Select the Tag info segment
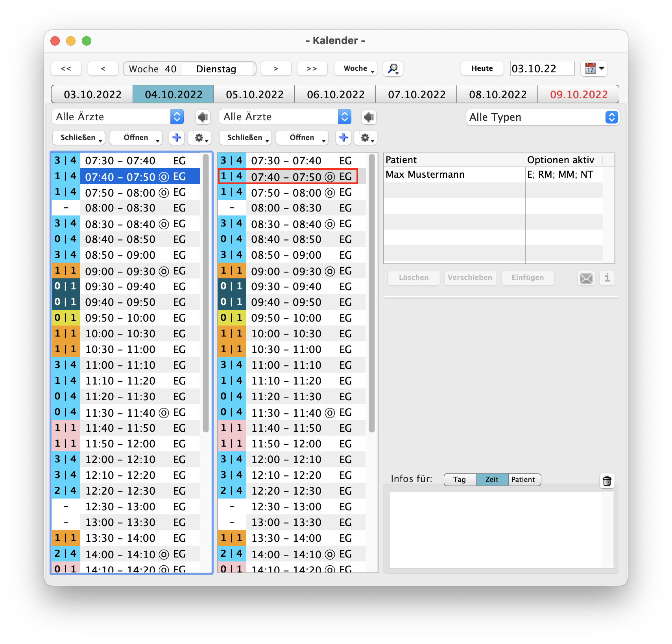 [460, 480]
